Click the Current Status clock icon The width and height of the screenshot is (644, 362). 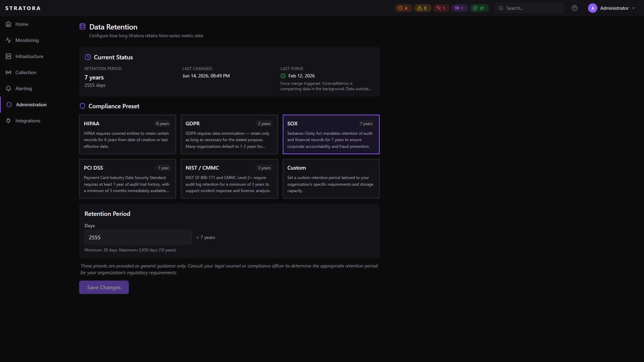88,57
